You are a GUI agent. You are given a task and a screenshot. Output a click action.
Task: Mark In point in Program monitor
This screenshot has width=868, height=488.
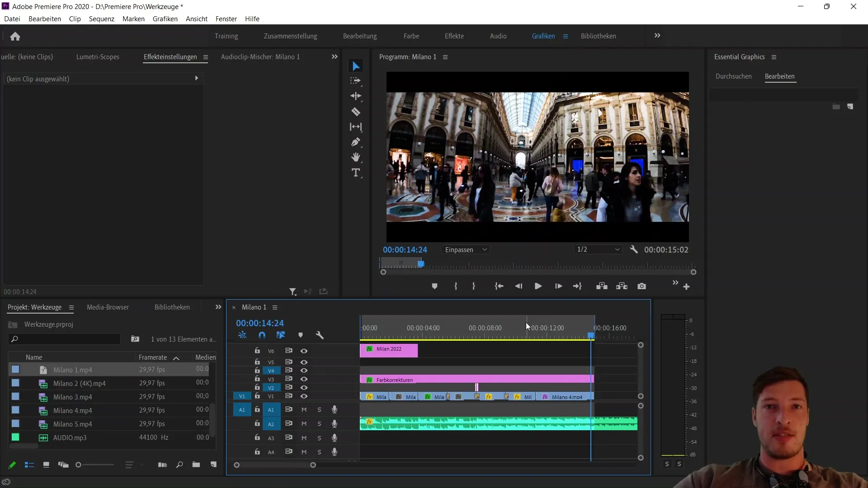(x=456, y=286)
